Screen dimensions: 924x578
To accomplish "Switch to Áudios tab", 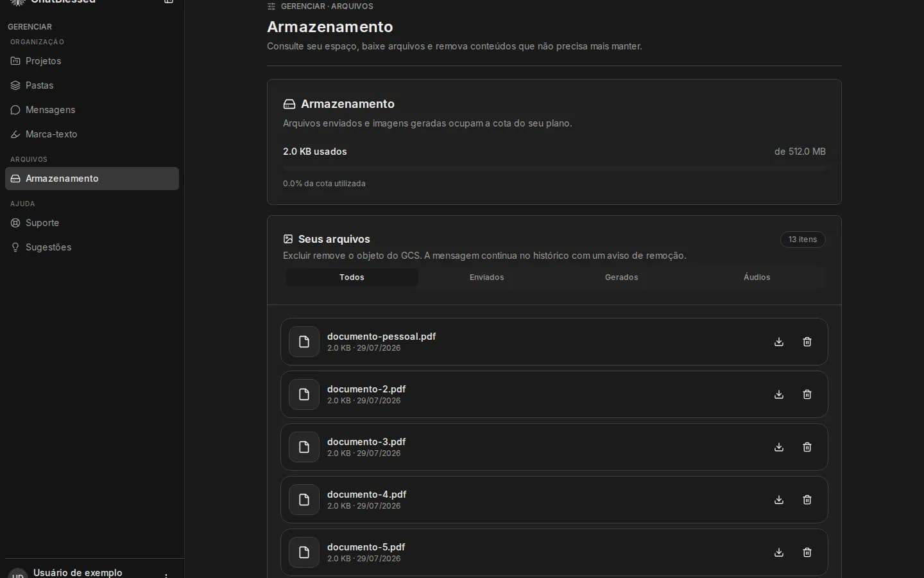I will pyautogui.click(x=757, y=277).
